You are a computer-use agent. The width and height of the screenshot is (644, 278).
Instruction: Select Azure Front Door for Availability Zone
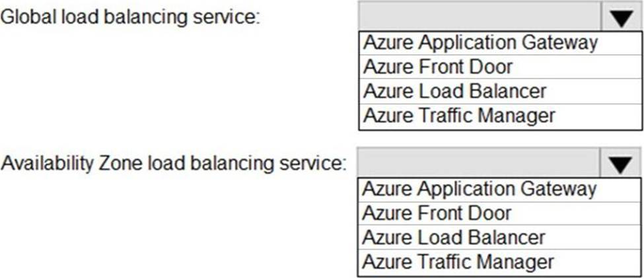(x=499, y=213)
